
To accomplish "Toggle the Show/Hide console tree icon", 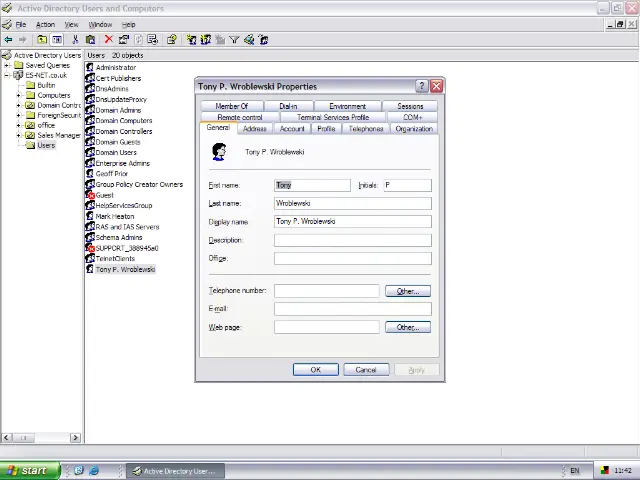I will tap(57, 40).
